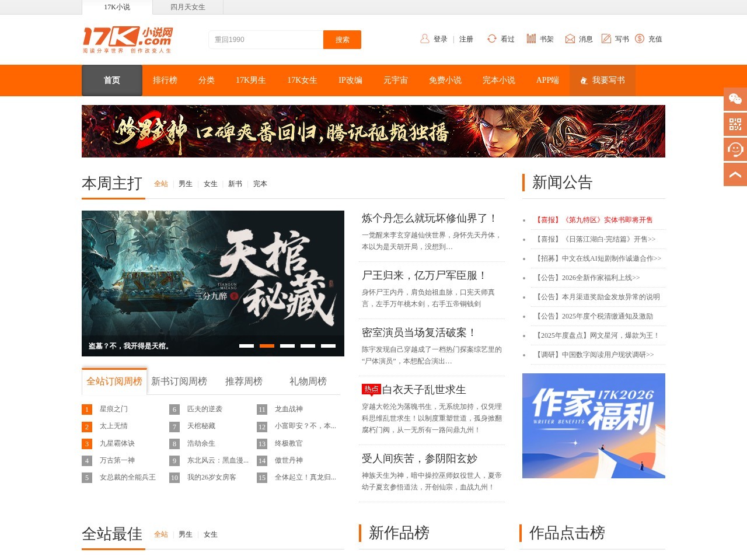Select the orange second carousel indicator
747x560 pixels.
click(267, 346)
